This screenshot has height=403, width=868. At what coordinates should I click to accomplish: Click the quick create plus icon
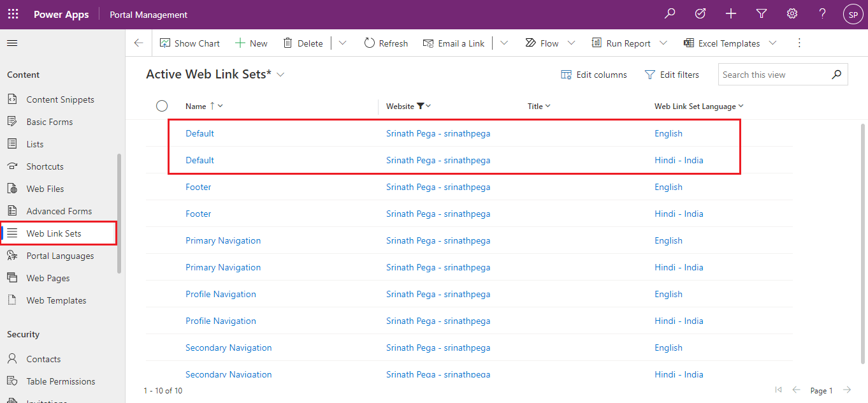[731, 14]
